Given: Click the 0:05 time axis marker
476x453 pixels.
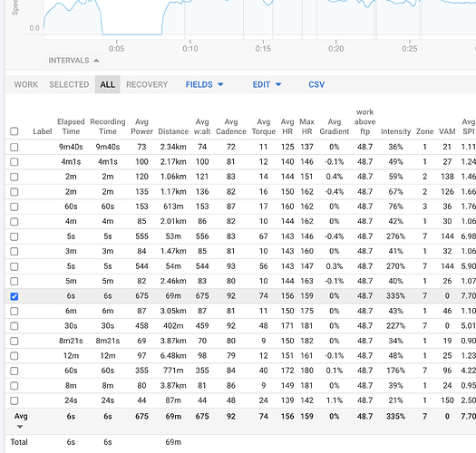Looking at the screenshot, I should click(x=117, y=49).
